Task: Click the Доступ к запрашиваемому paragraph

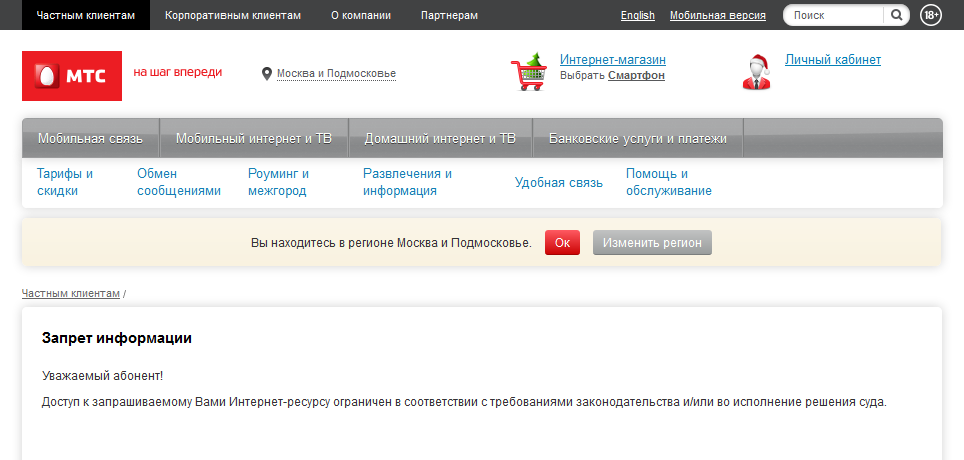Action: tap(464, 403)
